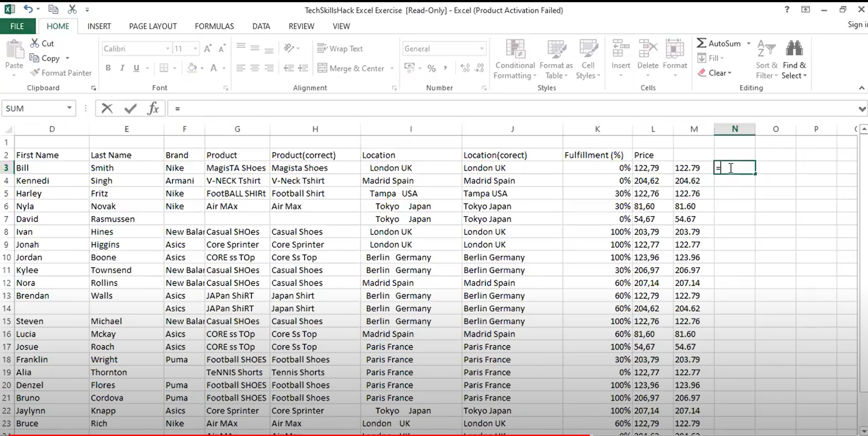Click the Format Painter brush
The image size is (868, 436).
[x=61, y=73]
